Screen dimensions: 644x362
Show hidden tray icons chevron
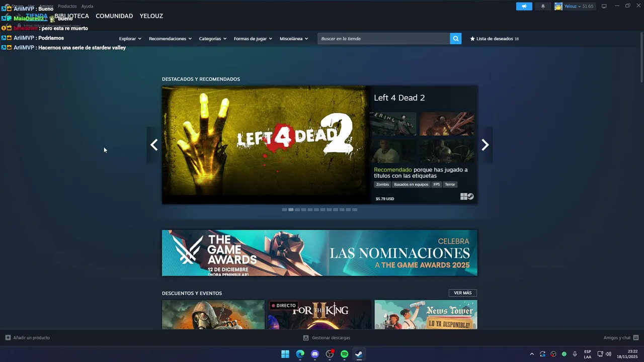tap(532, 354)
